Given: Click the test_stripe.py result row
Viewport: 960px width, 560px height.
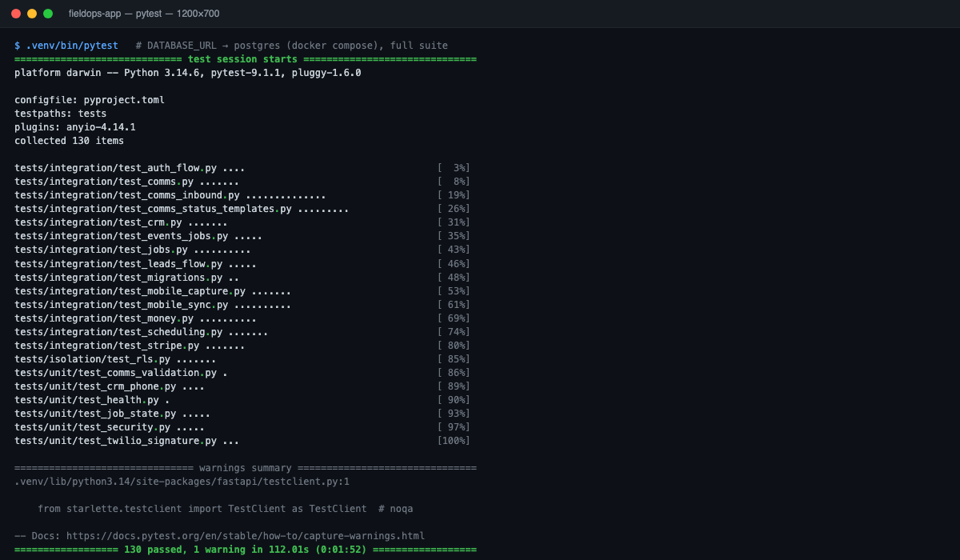Looking at the screenshot, I should [242, 346].
